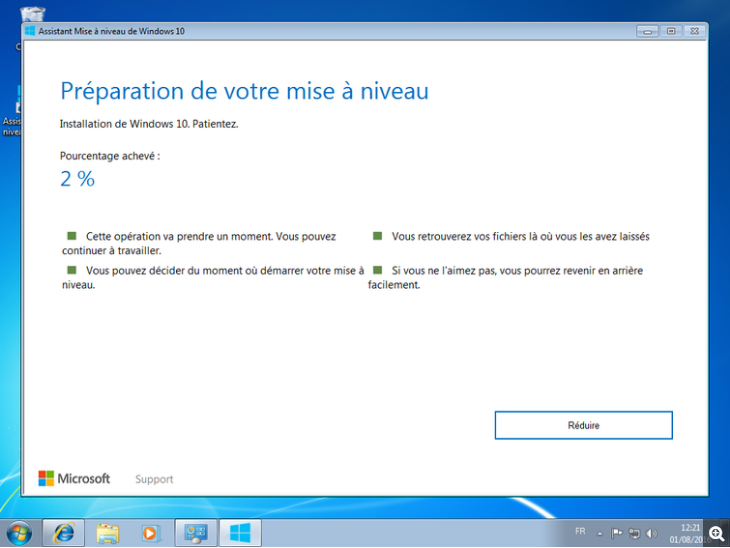Click the network tray icon
This screenshot has height=548, width=730.
tap(634, 533)
